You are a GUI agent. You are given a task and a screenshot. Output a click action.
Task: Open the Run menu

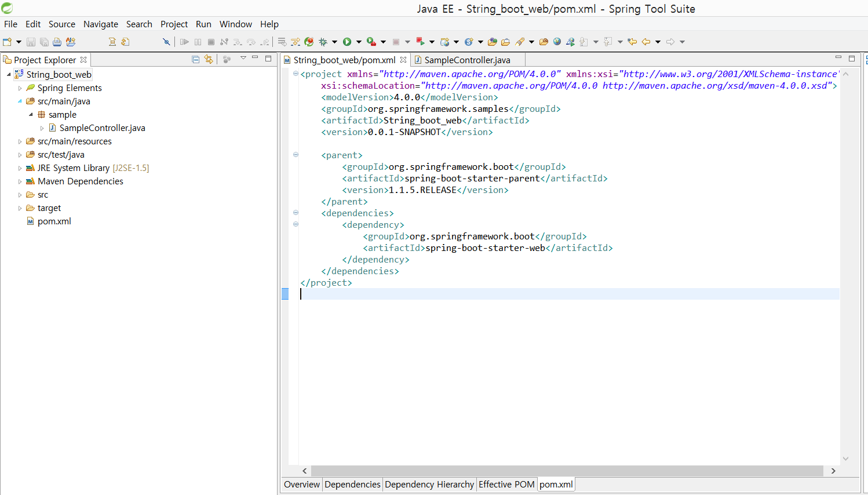[203, 24]
